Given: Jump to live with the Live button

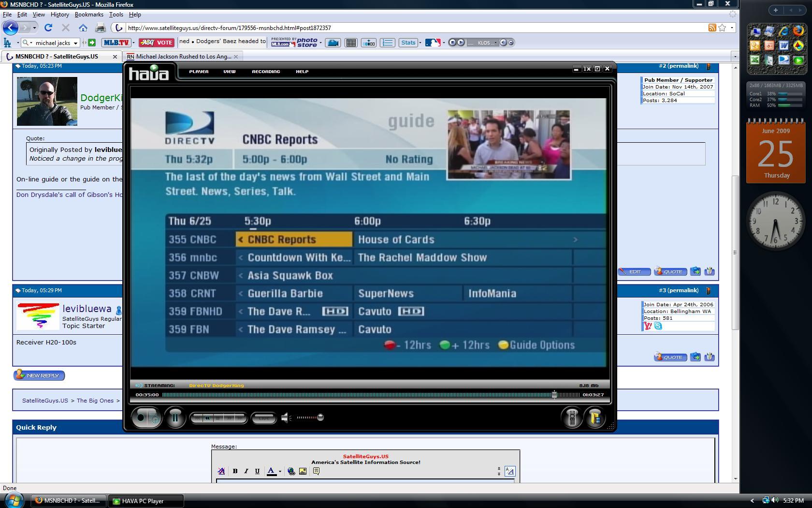Looking at the screenshot, I should coord(264,418).
